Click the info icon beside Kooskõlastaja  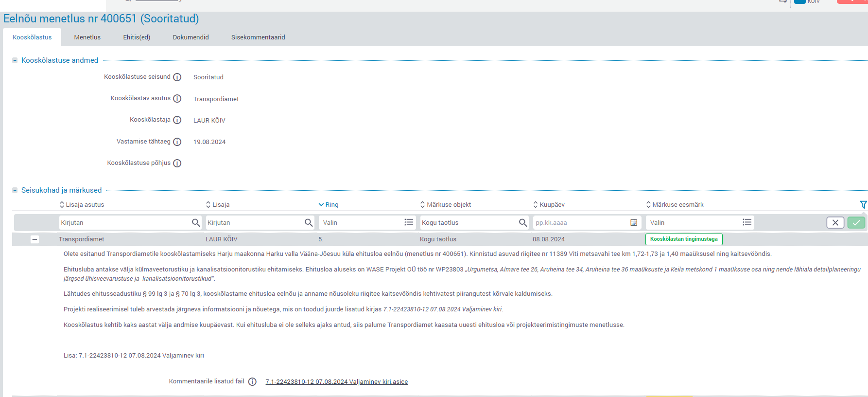(177, 120)
